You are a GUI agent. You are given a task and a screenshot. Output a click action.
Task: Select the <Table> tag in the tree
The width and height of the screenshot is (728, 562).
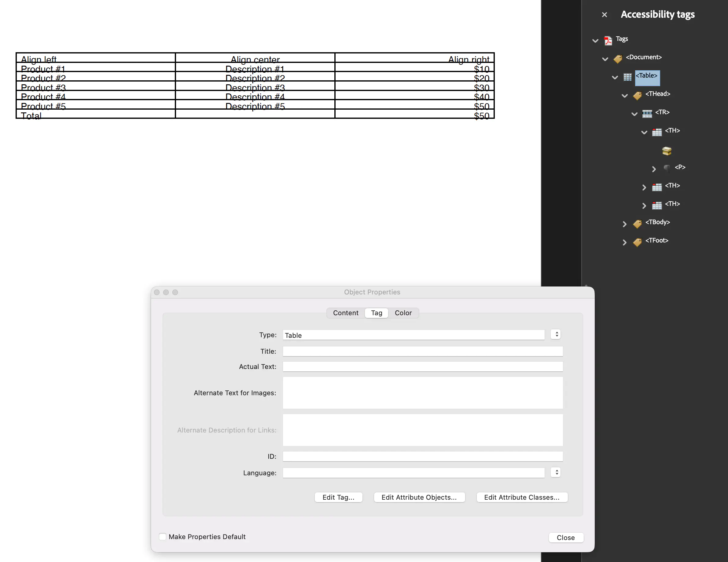point(647,78)
